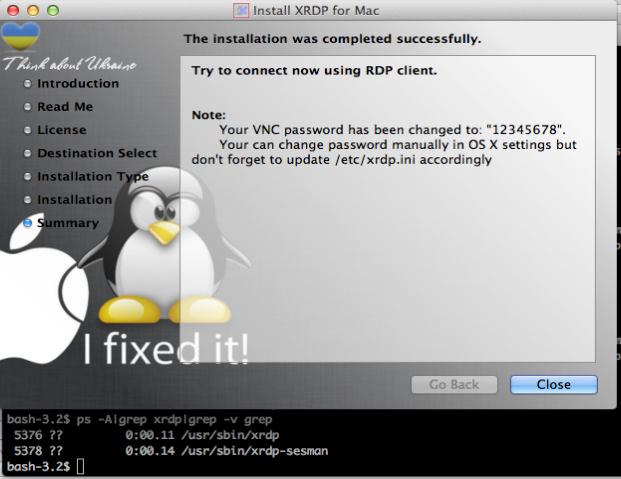Click the Destination Select step bullet

pos(27,153)
